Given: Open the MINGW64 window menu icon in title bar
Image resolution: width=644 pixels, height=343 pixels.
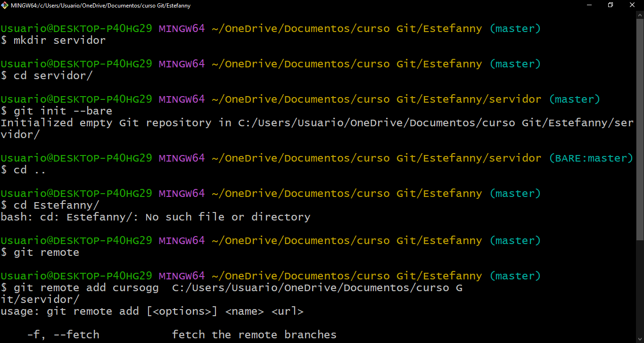Looking at the screenshot, I should [x=5, y=5].
